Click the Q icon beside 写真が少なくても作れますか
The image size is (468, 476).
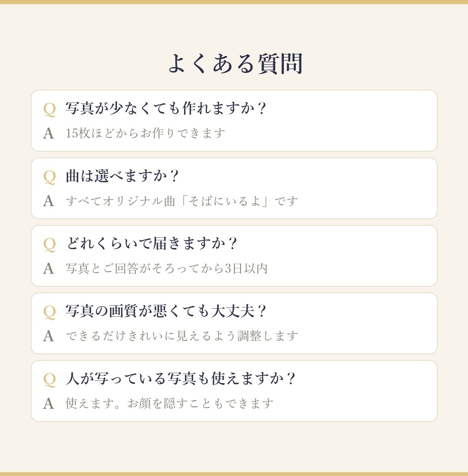coord(49,109)
